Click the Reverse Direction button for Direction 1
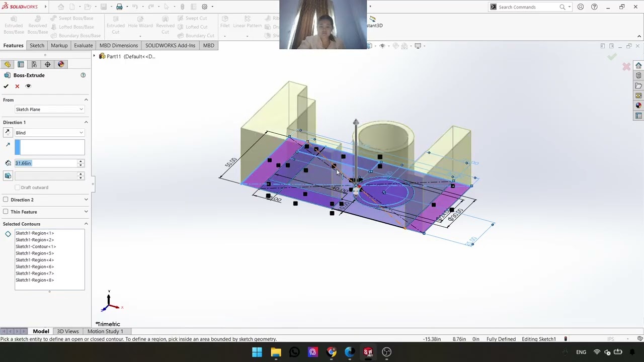Image resolution: width=644 pixels, height=362 pixels. click(7, 133)
